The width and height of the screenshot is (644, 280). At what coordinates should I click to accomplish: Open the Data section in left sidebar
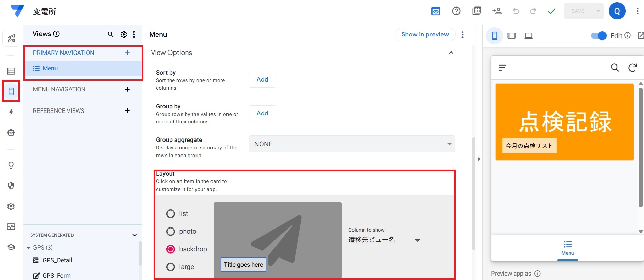(11, 71)
